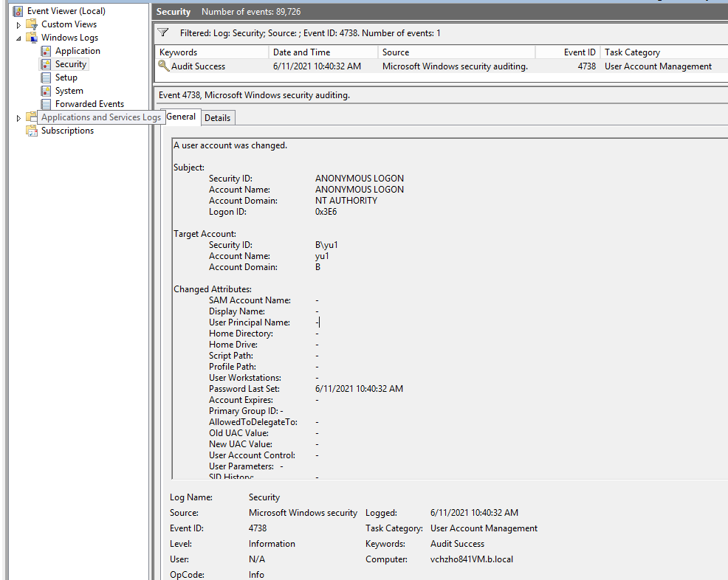Click the Changed Attributes heading
Image resolution: width=728 pixels, height=580 pixels.
(213, 289)
